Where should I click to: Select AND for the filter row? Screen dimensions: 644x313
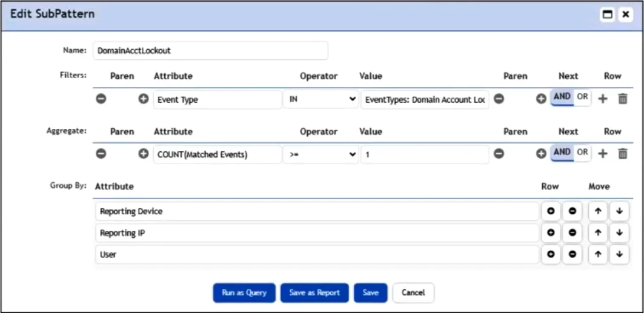coord(562,97)
